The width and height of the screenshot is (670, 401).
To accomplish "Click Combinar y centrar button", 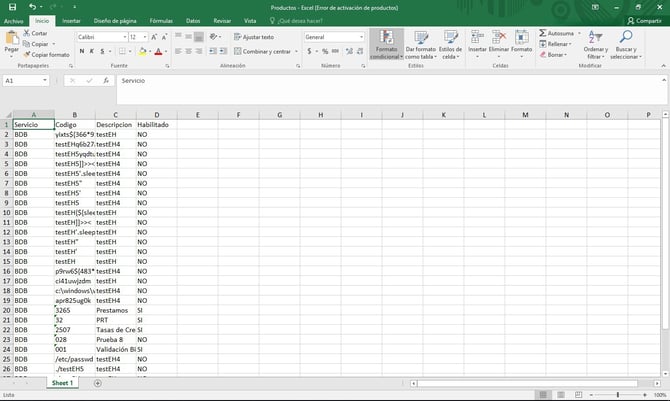I will (x=262, y=51).
